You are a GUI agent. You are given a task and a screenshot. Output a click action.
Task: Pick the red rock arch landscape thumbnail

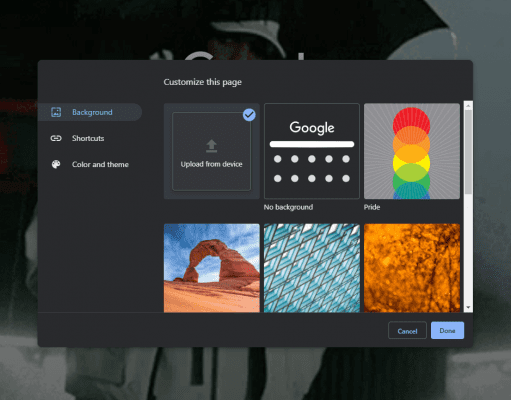click(212, 268)
